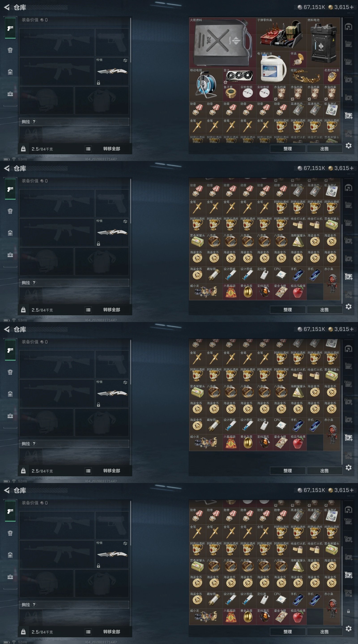Click the 鱼子酱 caviar tin item

pos(231,93)
